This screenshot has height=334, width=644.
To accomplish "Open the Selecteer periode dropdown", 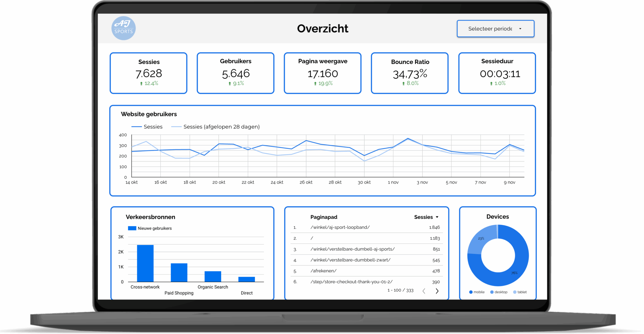I will coord(495,29).
